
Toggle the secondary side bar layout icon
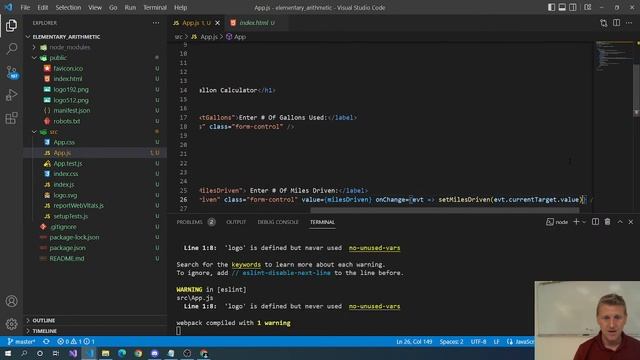[573, 7]
